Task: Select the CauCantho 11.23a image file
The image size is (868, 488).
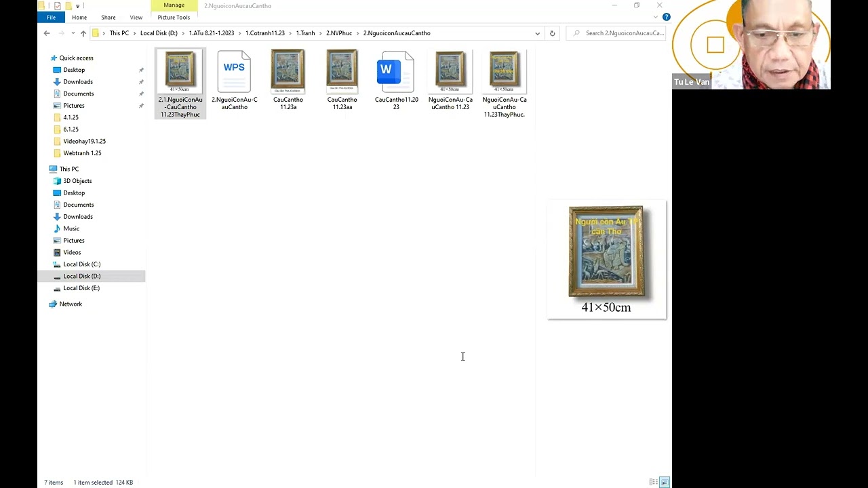Action: click(x=288, y=80)
